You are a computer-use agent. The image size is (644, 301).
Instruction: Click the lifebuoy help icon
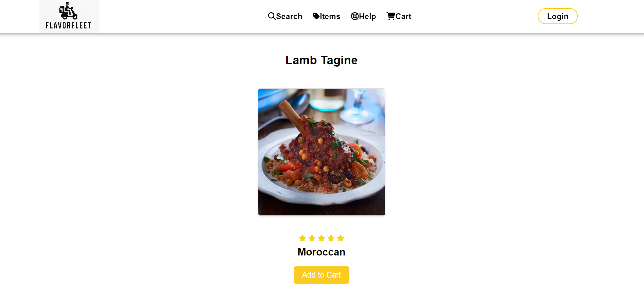[355, 16]
